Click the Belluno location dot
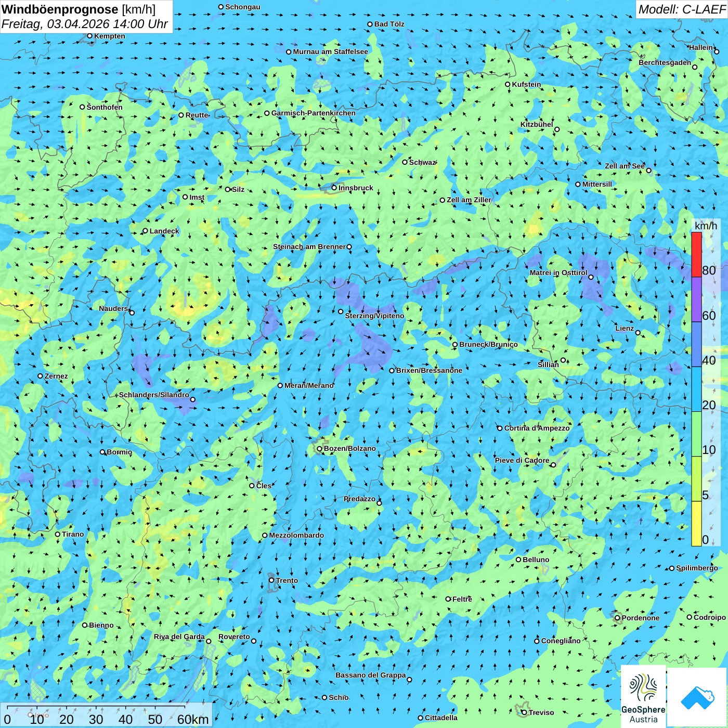Viewport: 728px width, 728px height. coord(518,560)
